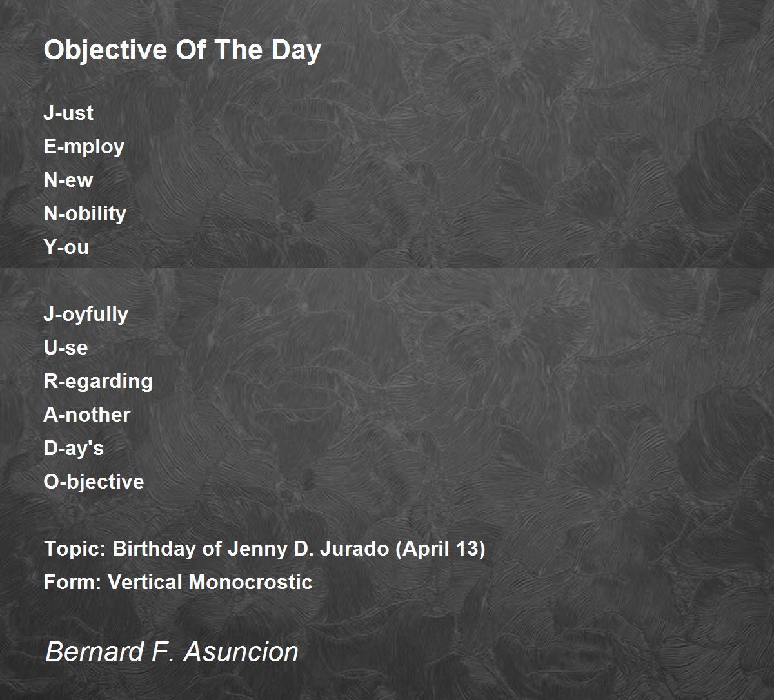The image size is (774, 700).
Task: Click the line O-bjective
Action: tap(94, 483)
